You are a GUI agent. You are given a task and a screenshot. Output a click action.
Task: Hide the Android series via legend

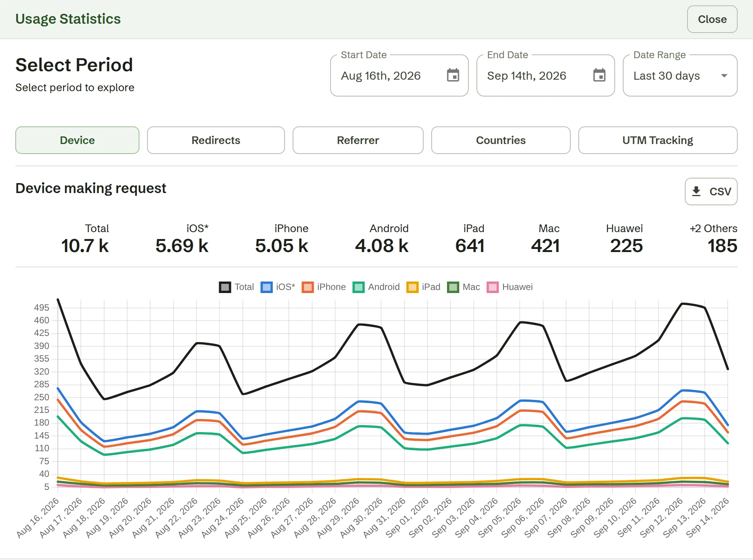click(376, 287)
